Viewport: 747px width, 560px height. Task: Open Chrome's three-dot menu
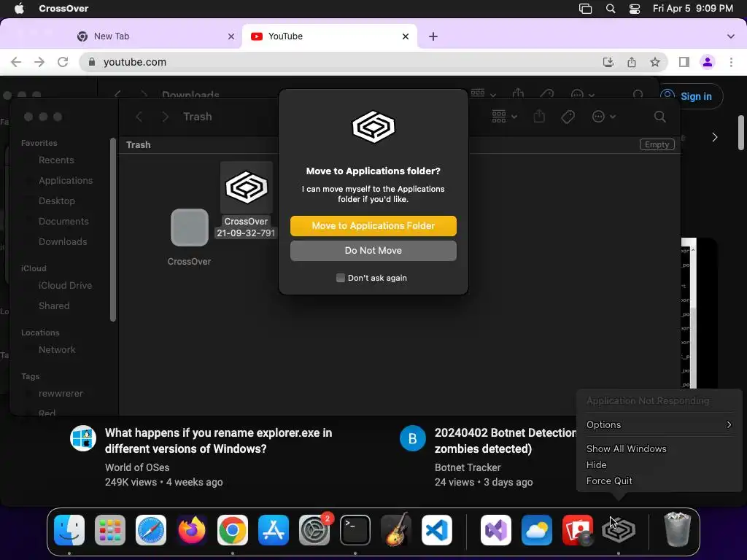[731, 62]
